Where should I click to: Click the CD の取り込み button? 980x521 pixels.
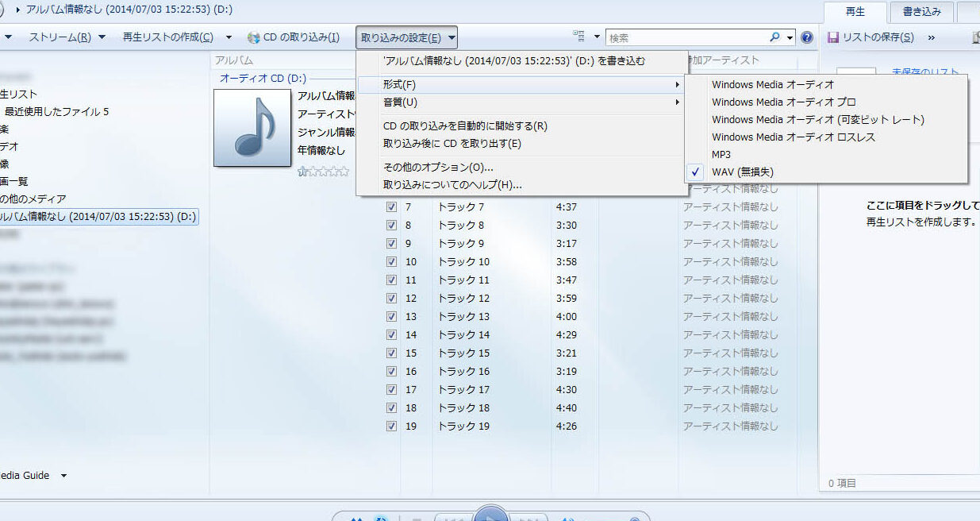pyautogui.click(x=294, y=37)
